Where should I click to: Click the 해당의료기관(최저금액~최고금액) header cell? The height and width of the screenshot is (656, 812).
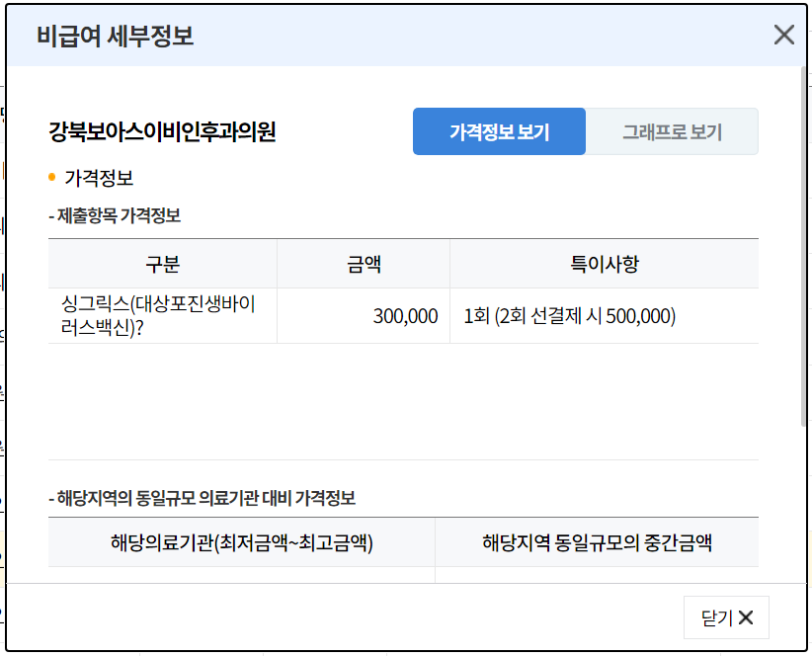coord(240,541)
